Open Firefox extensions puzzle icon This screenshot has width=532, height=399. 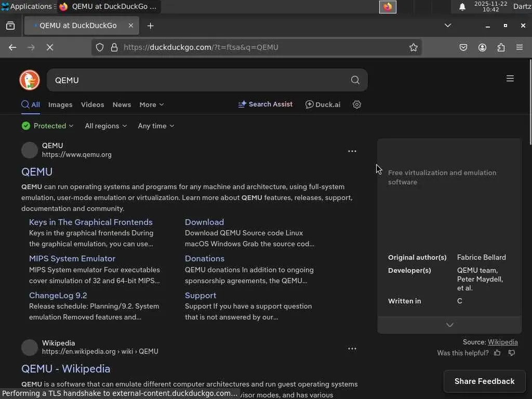(501, 47)
